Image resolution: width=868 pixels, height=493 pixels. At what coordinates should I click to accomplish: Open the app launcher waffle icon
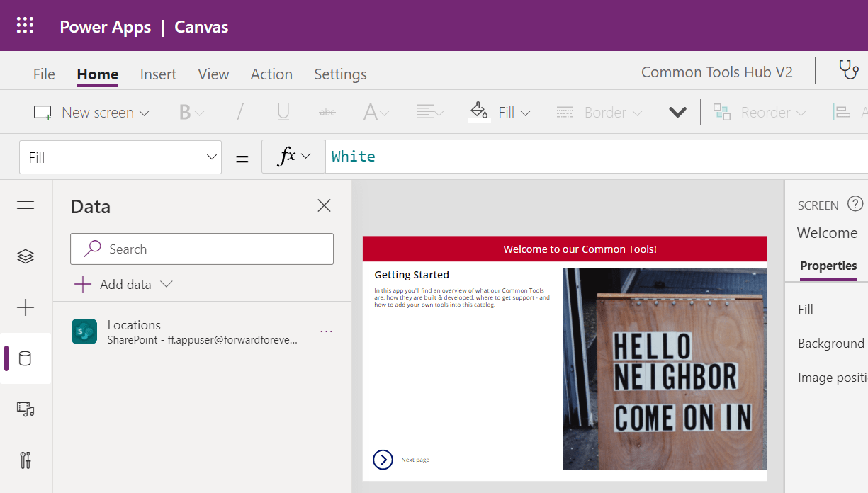[x=25, y=26]
